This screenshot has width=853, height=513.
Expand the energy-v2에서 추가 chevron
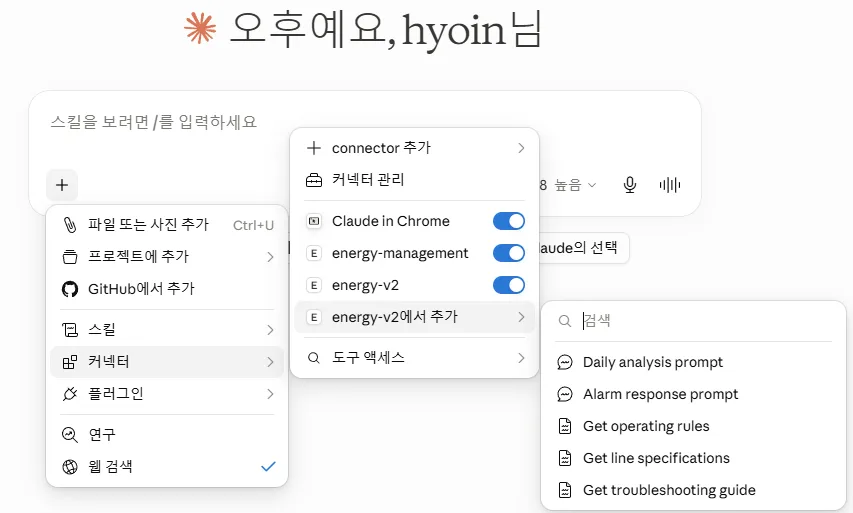521,317
